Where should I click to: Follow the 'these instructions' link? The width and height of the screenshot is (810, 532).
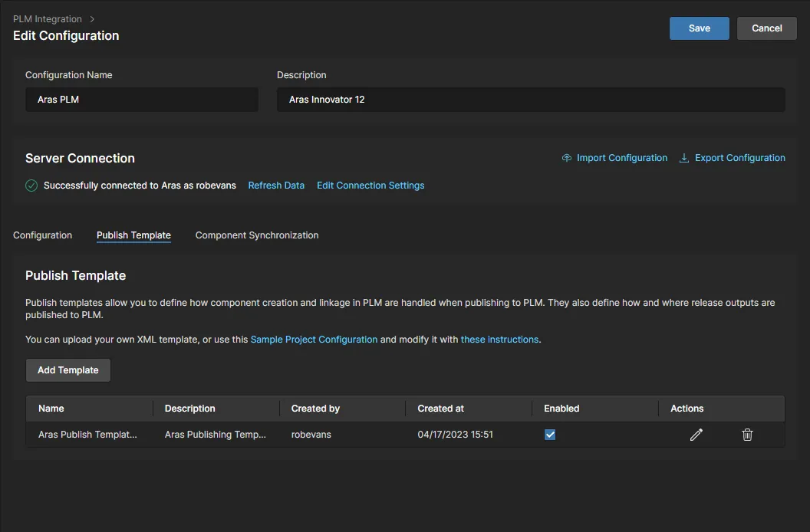(x=499, y=340)
